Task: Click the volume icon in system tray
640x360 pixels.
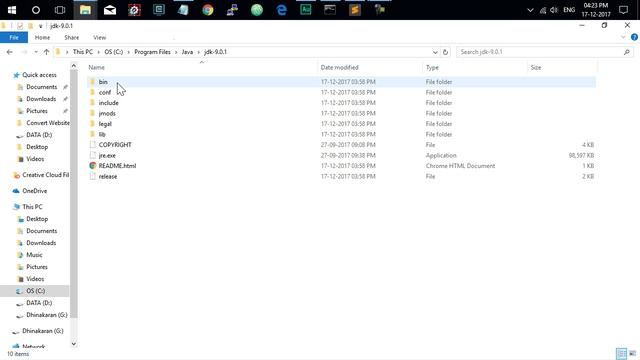Action: click(x=553, y=10)
